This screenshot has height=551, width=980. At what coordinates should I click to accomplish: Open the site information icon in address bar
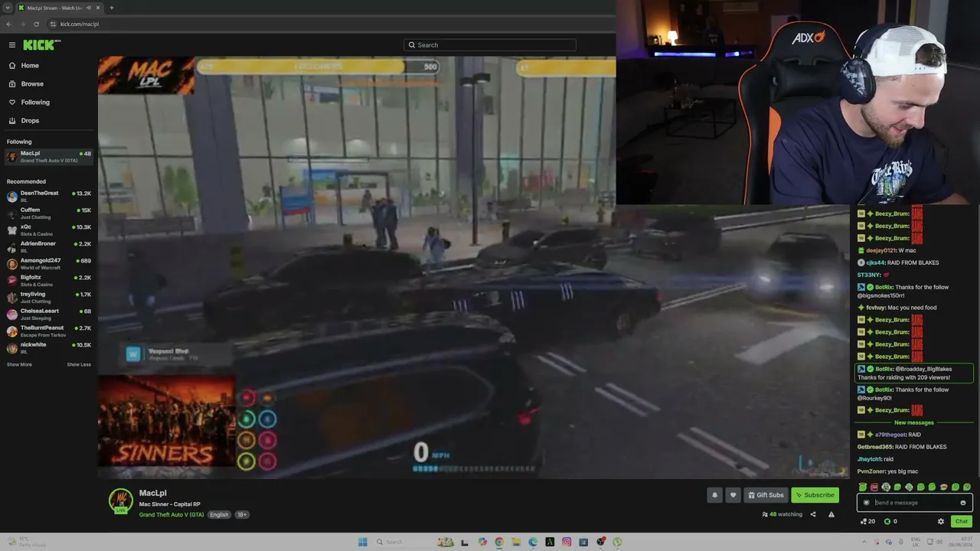pos(53,24)
